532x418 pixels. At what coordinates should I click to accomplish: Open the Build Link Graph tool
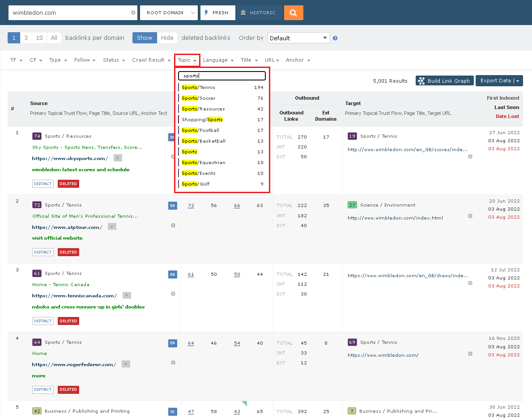(444, 80)
